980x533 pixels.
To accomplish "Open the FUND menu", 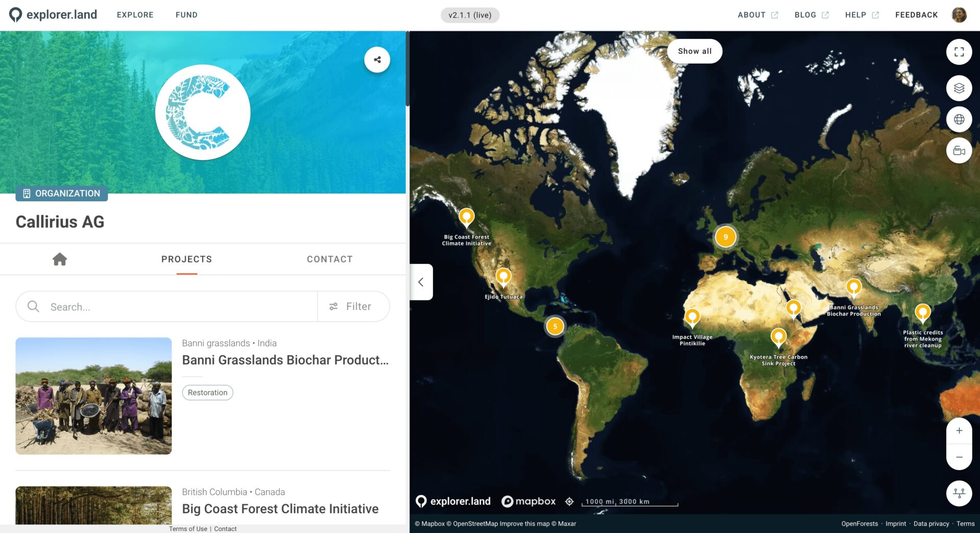I will point(186,15).
